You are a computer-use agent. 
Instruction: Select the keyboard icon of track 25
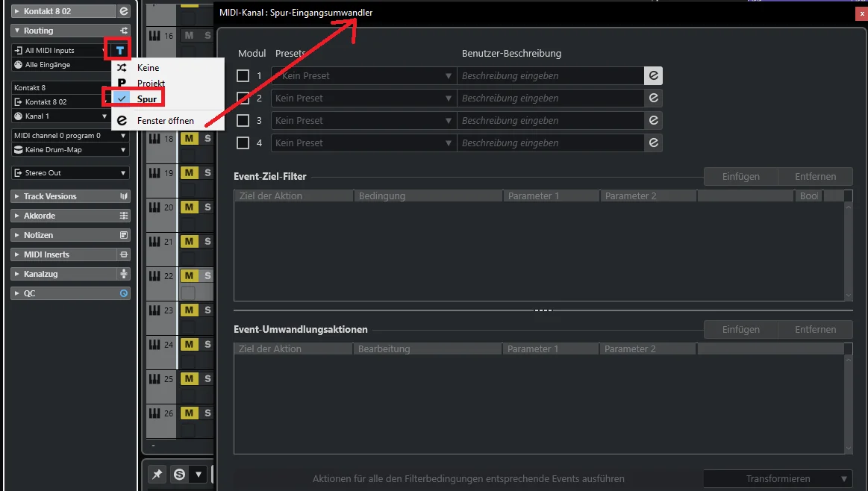tap(155, 378)
